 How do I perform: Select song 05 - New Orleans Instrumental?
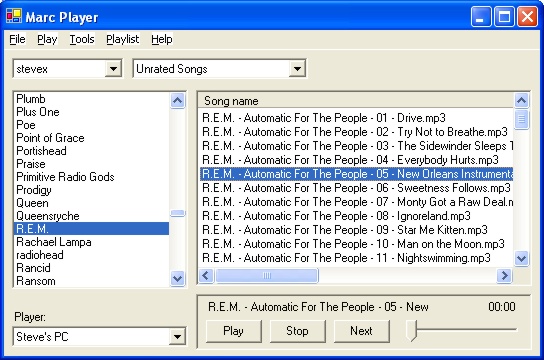356,174
